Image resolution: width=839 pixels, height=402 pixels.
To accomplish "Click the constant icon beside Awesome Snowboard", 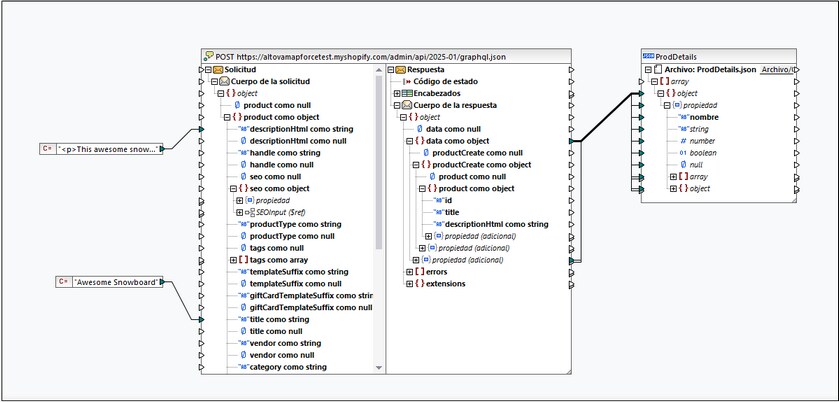I will click(64, 282).
